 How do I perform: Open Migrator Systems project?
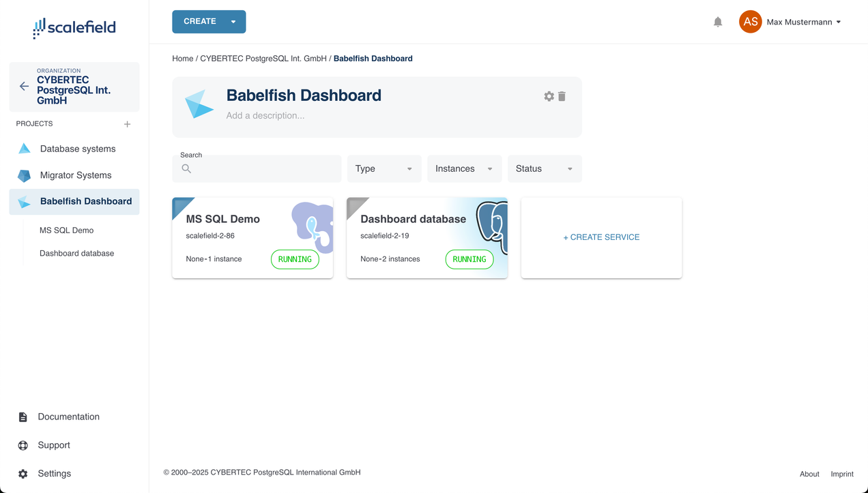click(75, 175)
